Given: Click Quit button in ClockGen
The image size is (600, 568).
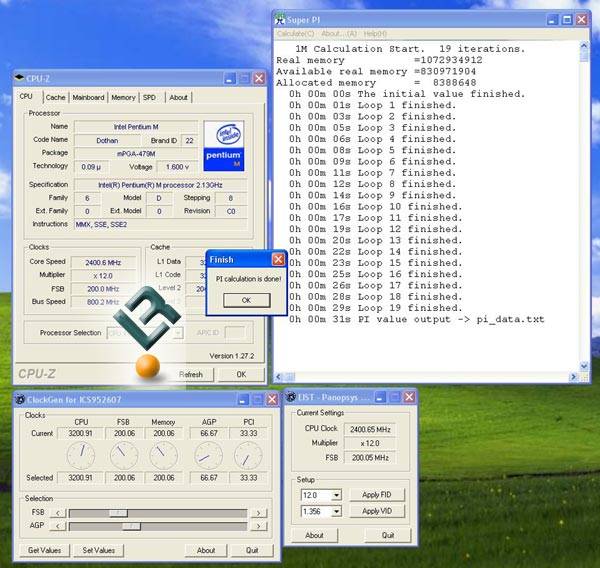Looking at the screenshot, I should click(x=252, y=550).
